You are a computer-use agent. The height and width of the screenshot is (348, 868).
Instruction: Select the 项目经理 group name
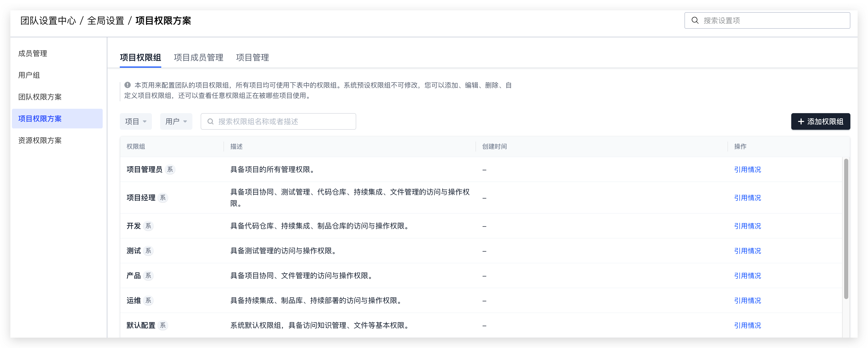tap(141, 198)
